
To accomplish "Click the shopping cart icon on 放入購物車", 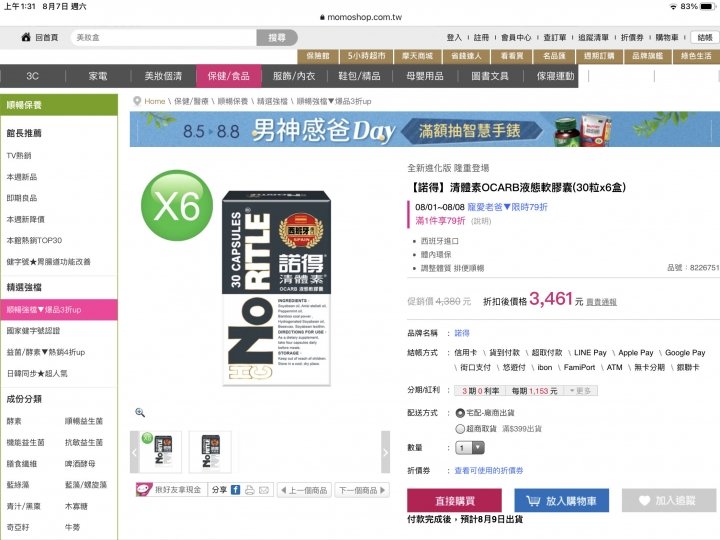I will point(533,501).
